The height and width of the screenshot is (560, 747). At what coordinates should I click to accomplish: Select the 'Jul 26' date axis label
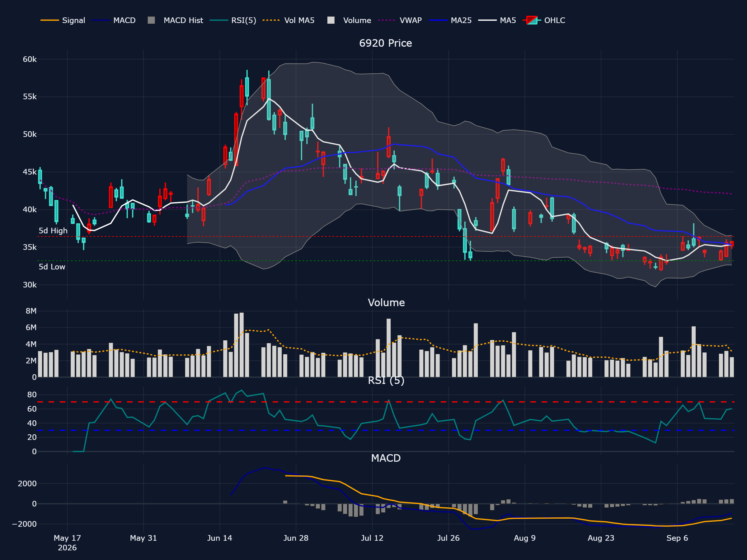pyautogui.click(x=449, y=538)
